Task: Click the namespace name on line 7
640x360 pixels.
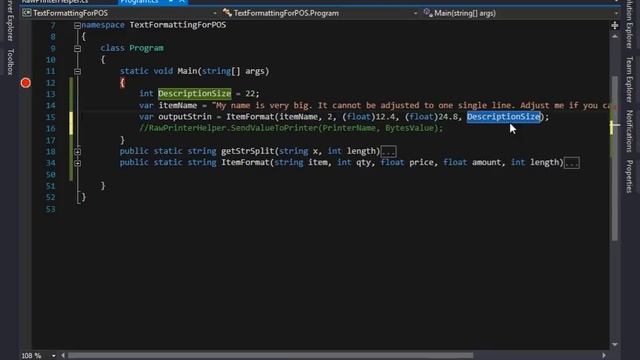Action: pos(178,25)
